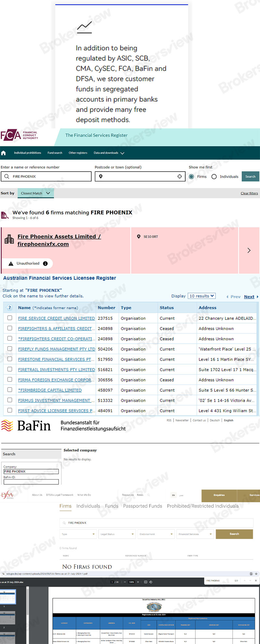Click the Clear filters link

tap(249, 193)
